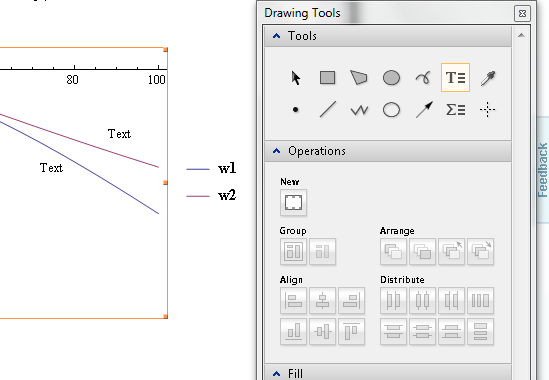This screenshot has width=549, height=380.
Task: Pick the line segments zigzag tool
Action: click(359, 110)
